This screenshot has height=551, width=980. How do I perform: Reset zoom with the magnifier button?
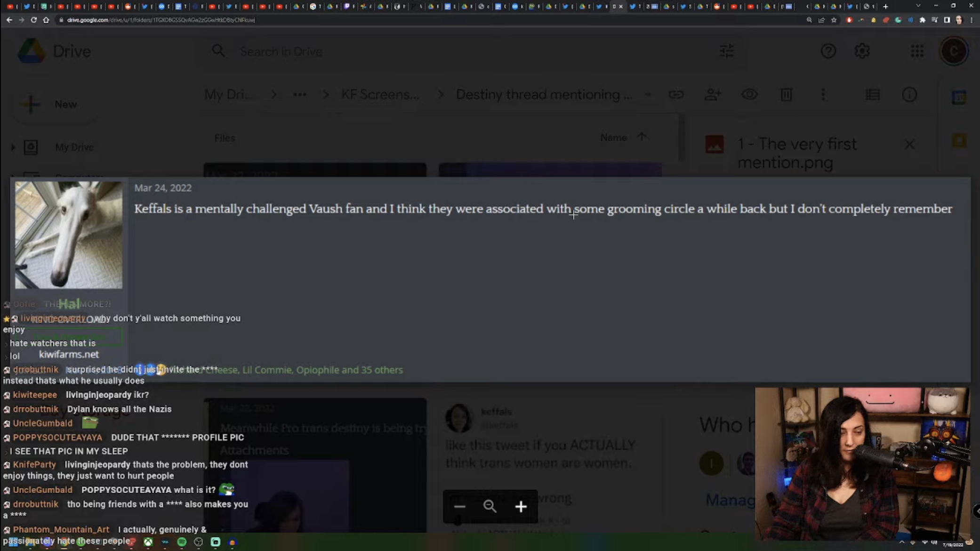pos(490,506)
